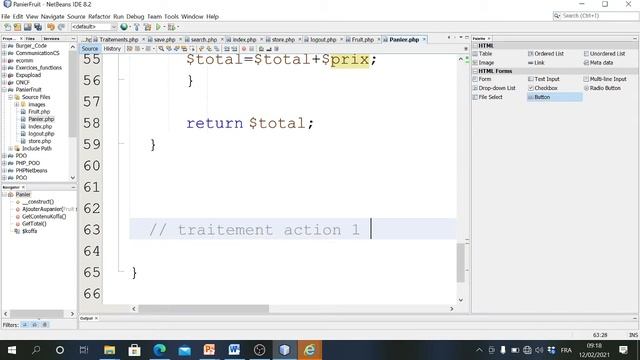Image resolution: width=640 pixels, height=360 pixels.
Task: Open Mail app from taskbar
Action: [184, 350]
